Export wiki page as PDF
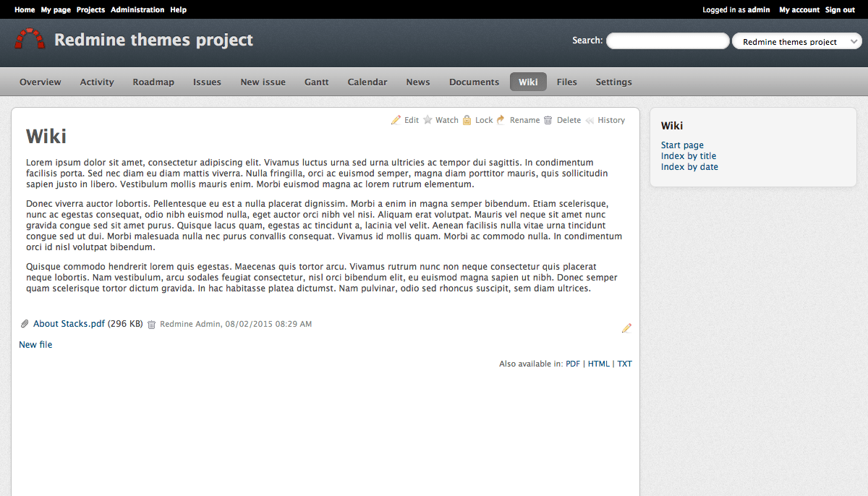Screen dimensions: 868x496 [x=573, y=364]
